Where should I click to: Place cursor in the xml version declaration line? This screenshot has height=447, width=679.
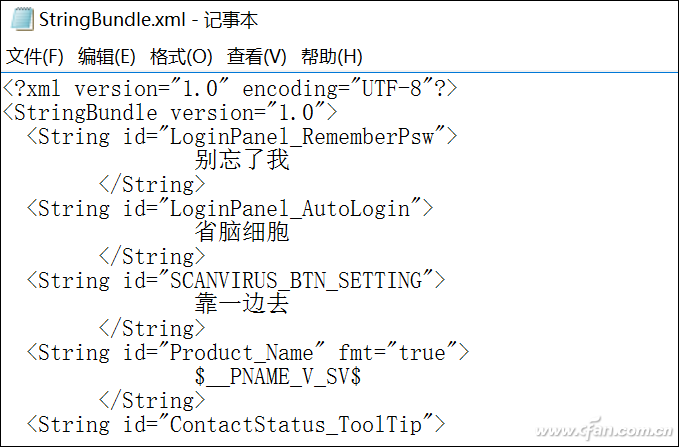pyautogui.click(x=230, y=89)
